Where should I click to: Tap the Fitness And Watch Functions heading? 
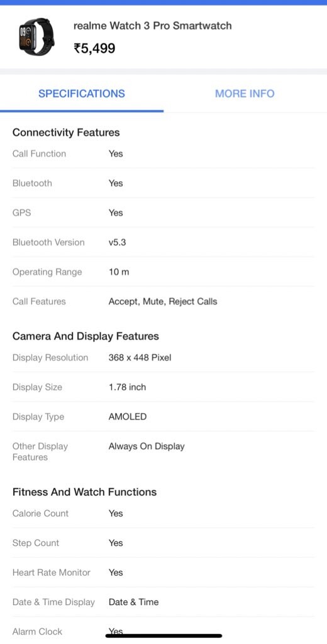click(85, 492)
